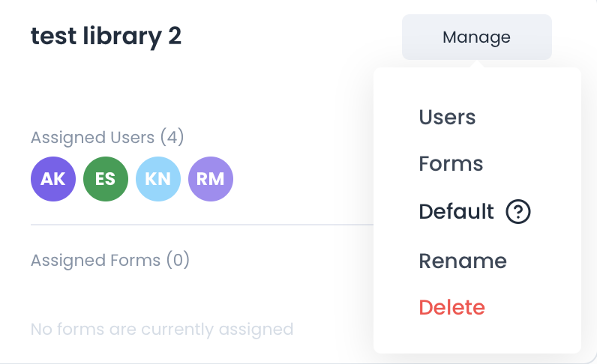Image resolution: width=597 pixels, height=364 pixels.
Task: Click the Default help question mark icon
Action: [x=518, y=212]
